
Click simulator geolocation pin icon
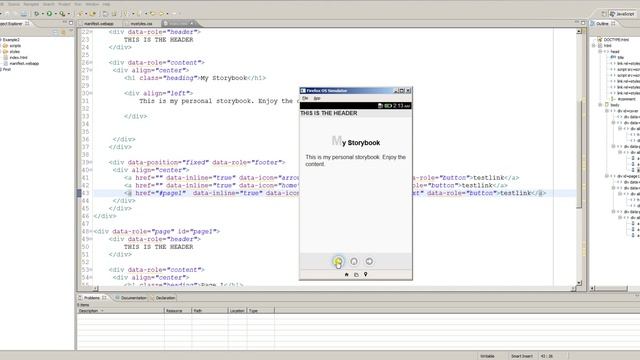click(366, 274)
